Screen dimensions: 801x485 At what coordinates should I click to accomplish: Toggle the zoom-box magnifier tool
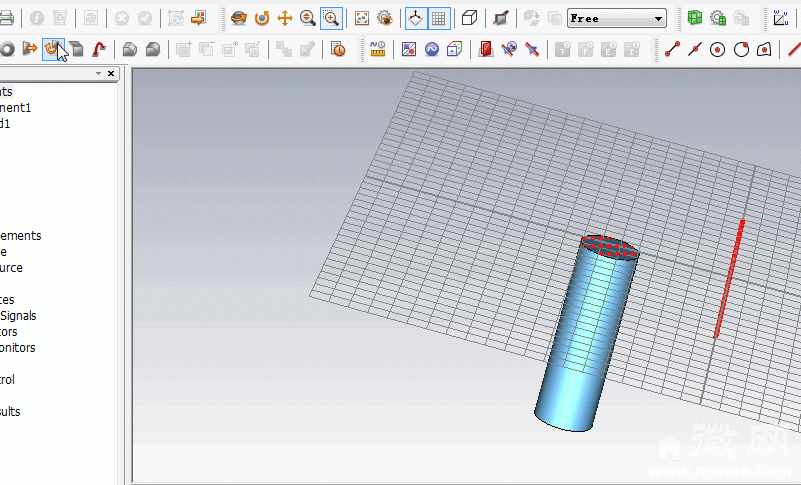tap(331, 19)
